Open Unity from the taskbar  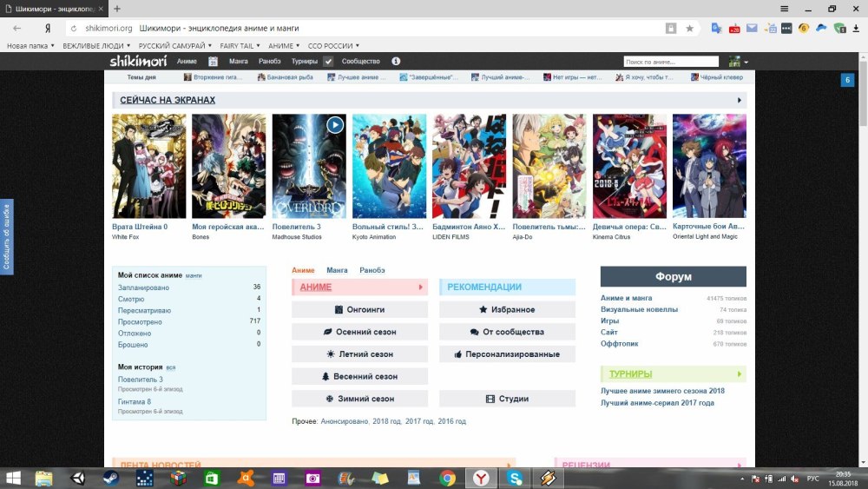click(x=77, y=478)
